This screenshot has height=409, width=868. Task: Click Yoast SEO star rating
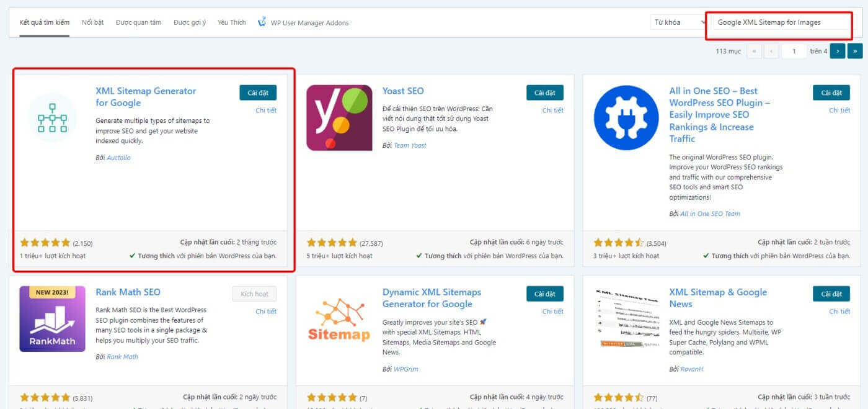pos(332,243)
